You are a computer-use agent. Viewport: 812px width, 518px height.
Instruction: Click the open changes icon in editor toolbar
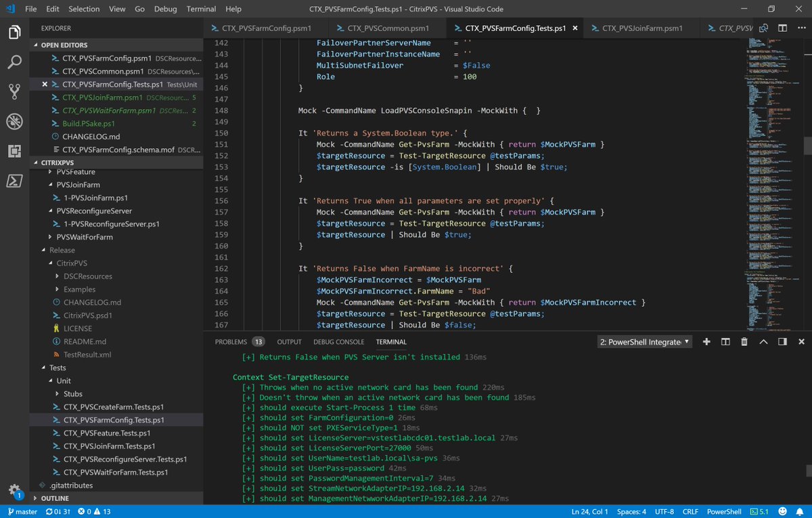coord(764,28)
